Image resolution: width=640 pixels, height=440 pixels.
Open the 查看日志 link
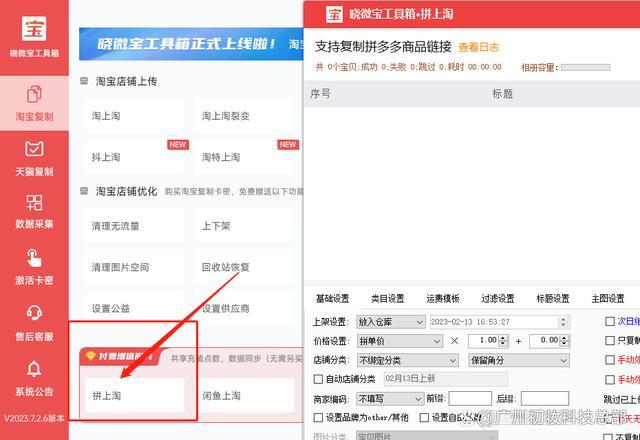(479, 47)
